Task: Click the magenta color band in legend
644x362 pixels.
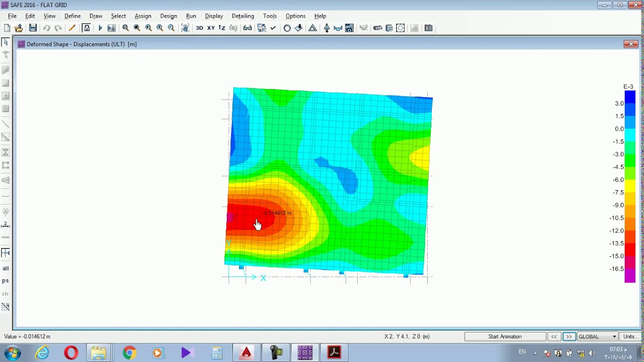Action: pos(630,276)
